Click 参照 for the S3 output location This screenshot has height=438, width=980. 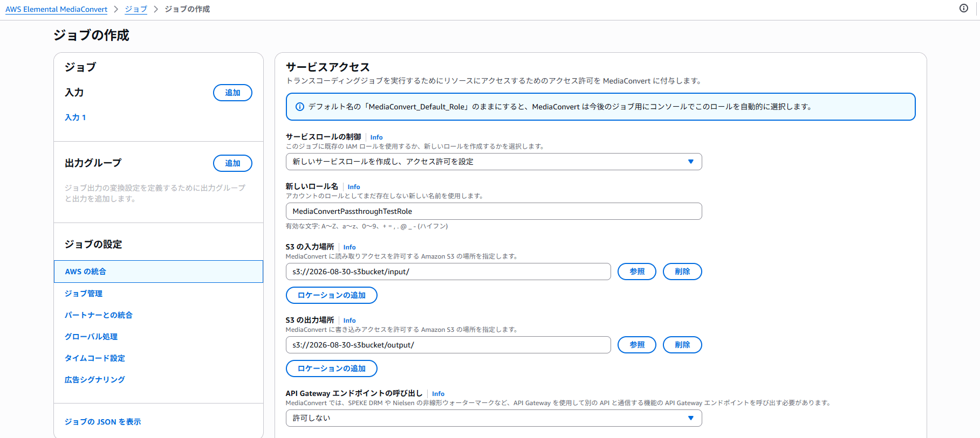(637, 345)
